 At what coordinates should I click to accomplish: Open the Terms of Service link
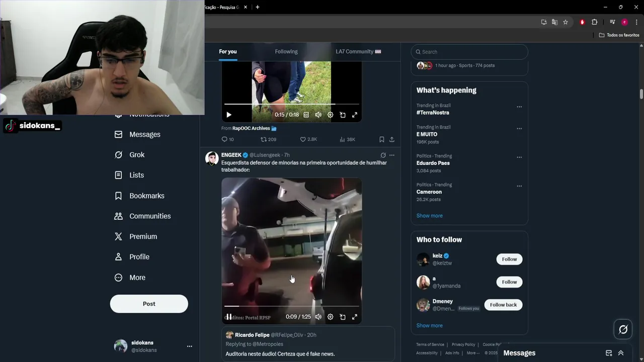pyautogui.click(x=430, y=344)
